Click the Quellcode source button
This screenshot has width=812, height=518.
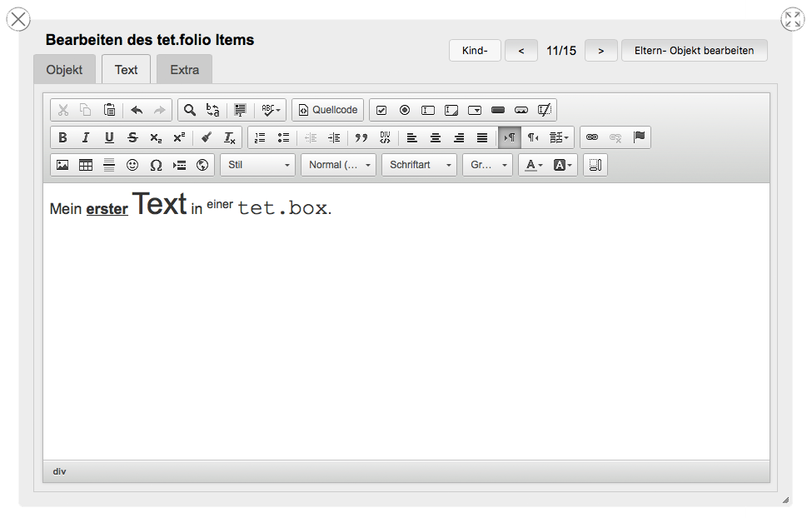tap(328, 110)
